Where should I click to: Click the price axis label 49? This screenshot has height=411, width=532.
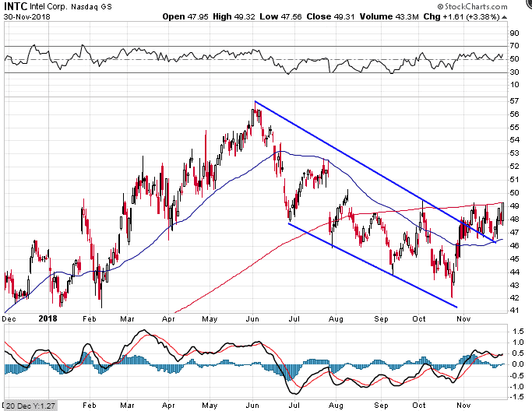(514, 206)
